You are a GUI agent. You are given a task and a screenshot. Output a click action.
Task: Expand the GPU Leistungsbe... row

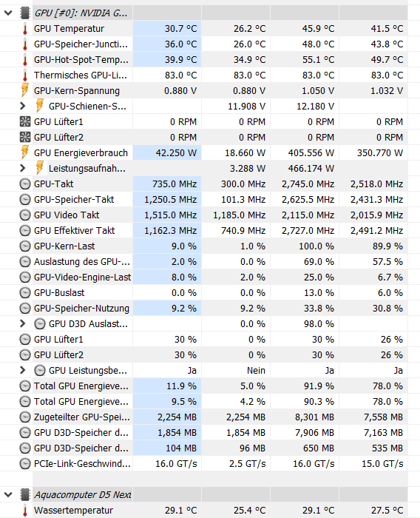pos(22,370)
